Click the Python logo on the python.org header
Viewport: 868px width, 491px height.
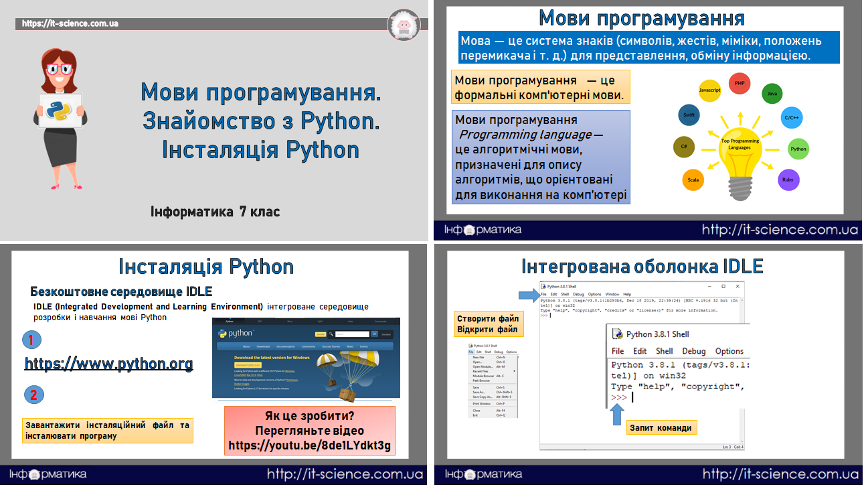222,333
